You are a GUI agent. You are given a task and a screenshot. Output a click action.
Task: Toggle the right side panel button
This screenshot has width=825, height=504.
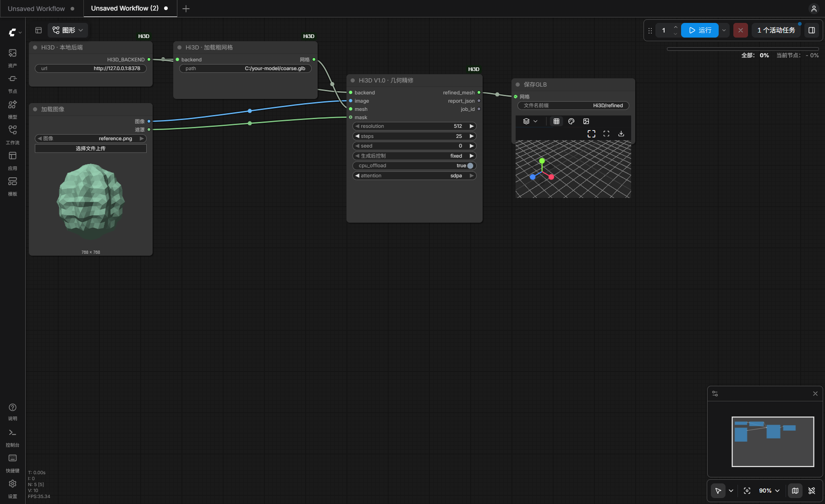(812, 30)
